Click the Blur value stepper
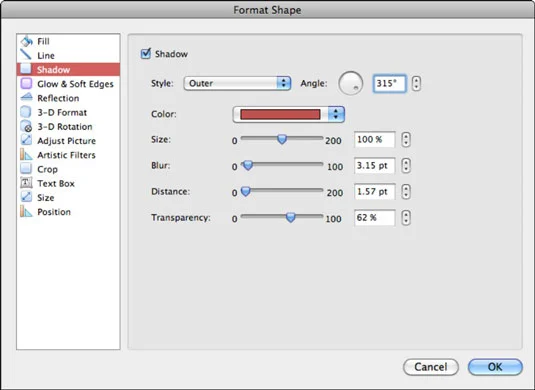The width and height of the screenshot is (535, 390). coord(406,165)
